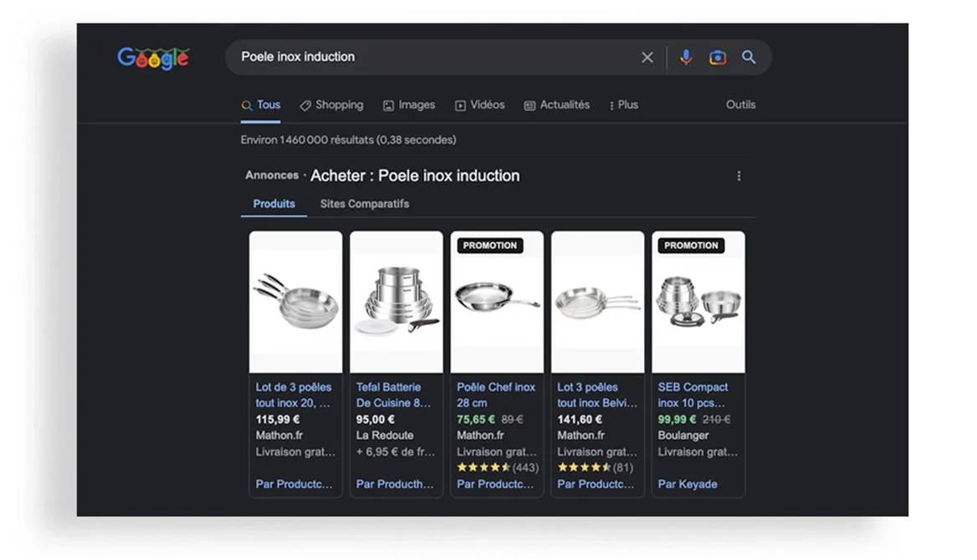The width and height of the screenshot is (977, 560).
Task: Clear the search query with the X icon
Action: (x=647, y=58)
